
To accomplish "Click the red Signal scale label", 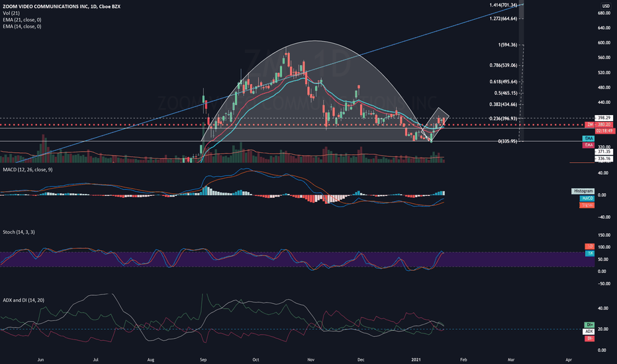I will [x=587, y=205].
